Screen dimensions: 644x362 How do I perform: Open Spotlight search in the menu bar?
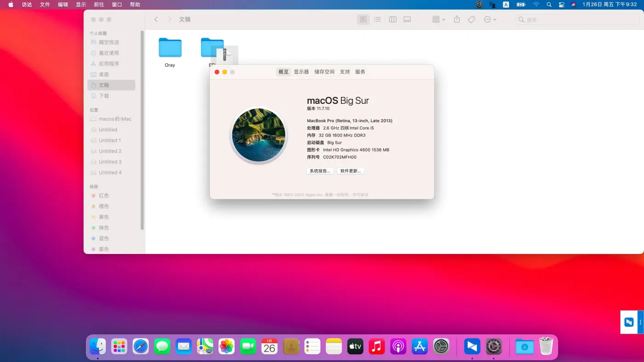548,5
